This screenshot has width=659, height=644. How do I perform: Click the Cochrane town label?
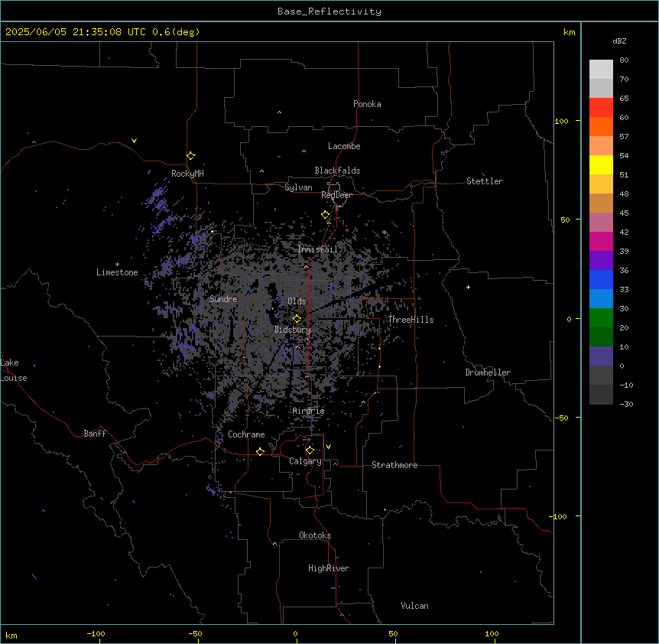tap(246, 434)
